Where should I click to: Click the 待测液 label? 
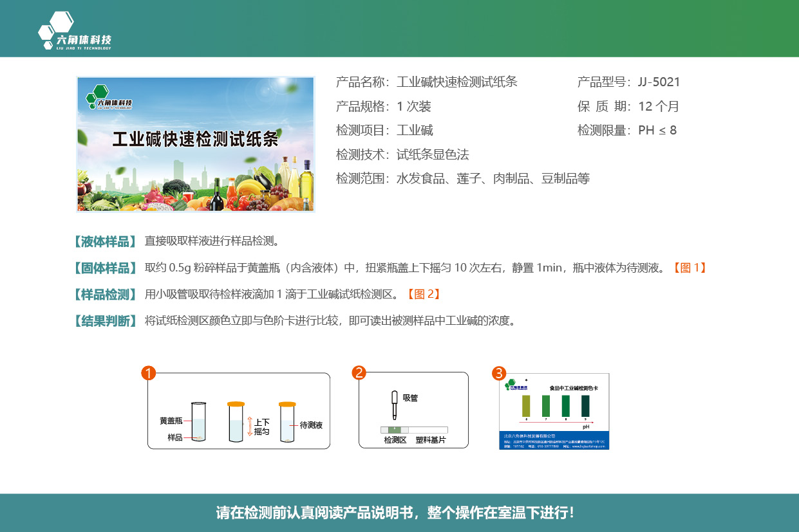click(311, 425)
